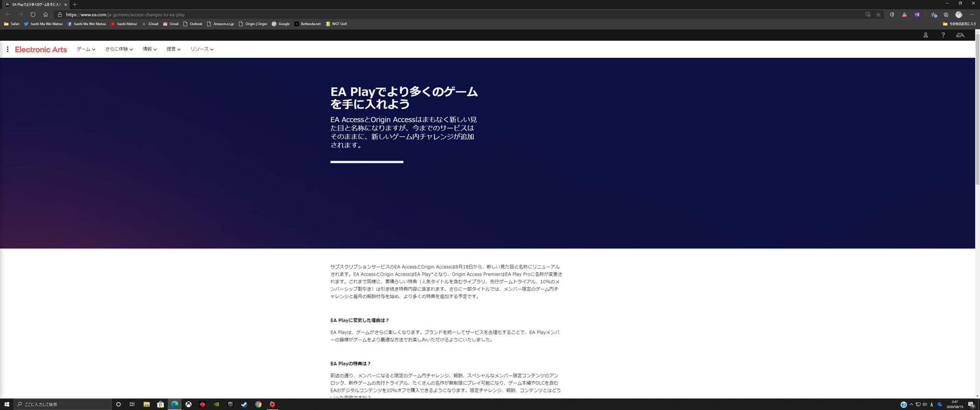The width and height of the screenshot is (980, 410).
Task: Toggle the red OFF extension icon
Action: 904,14
